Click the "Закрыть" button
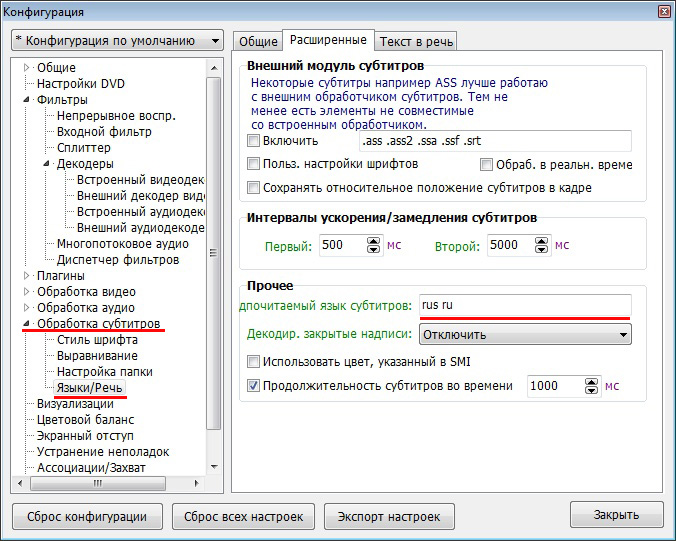The image size is (676, 541). (616, 515)
